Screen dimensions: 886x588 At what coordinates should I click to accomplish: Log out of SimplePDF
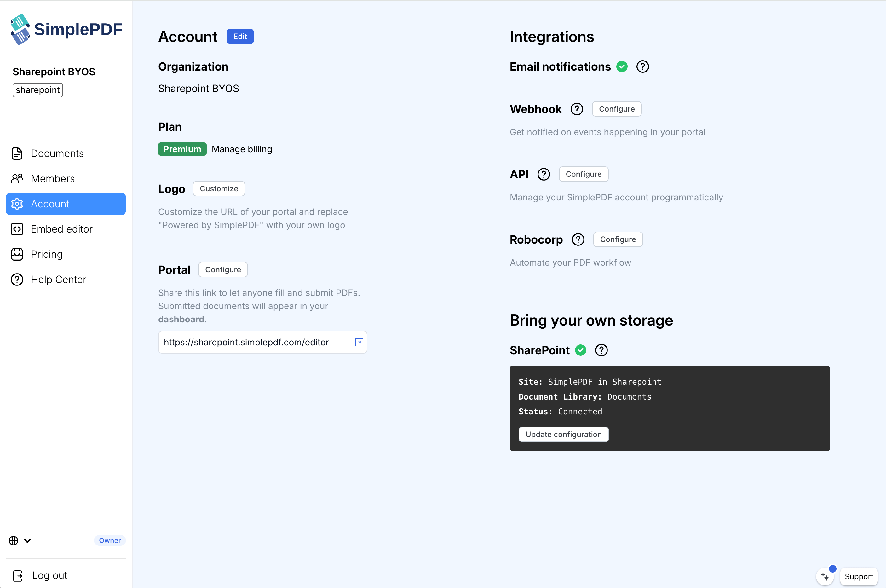[x=49, y=575]
